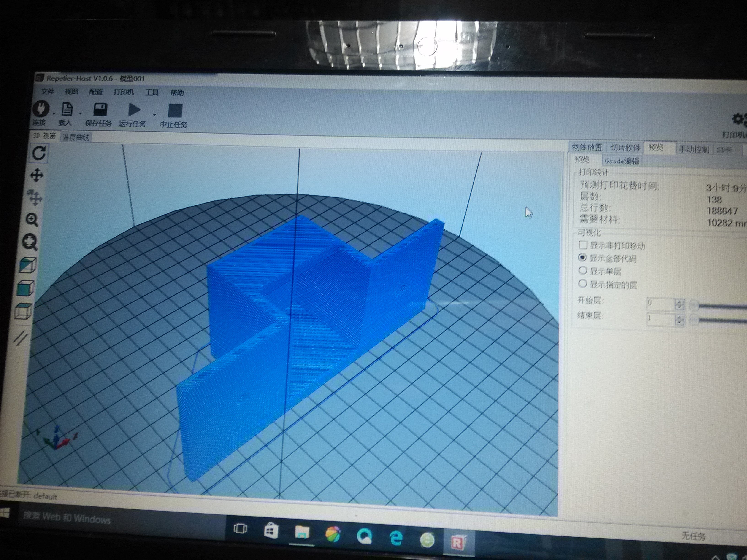Open File Explorer from the taskbar

302,532
